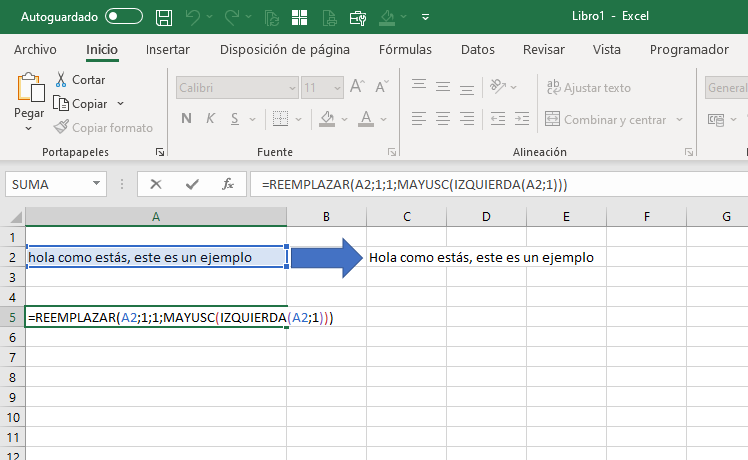The height and width of the screenshot is (460, 748).
Task: Confirm the formula with the checkmark icon
Action: click(192, 184)
